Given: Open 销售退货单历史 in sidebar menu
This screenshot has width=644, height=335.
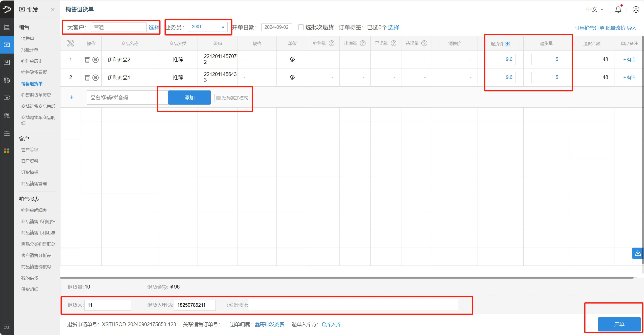Looking at the screenshot, I should click(x=36, y=95).
